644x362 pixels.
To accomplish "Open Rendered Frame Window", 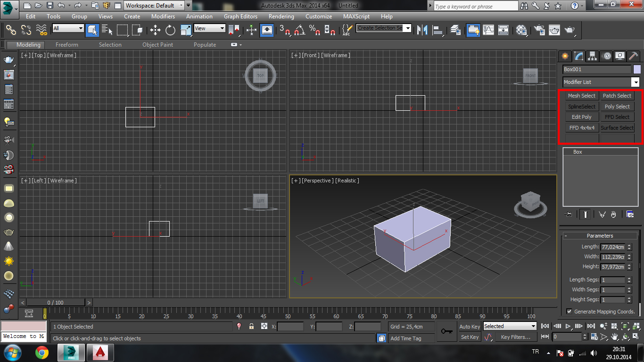I will pos(554,30).
